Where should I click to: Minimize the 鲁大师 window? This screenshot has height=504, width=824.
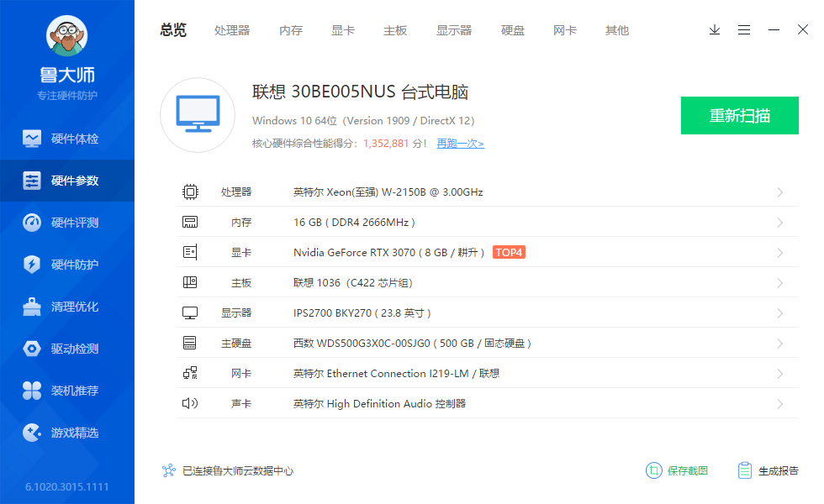coord(774,30)
